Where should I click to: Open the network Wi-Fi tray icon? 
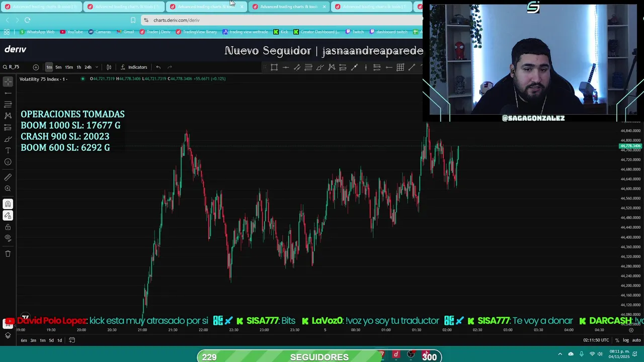pyautogui.click(x=592, y=354)
